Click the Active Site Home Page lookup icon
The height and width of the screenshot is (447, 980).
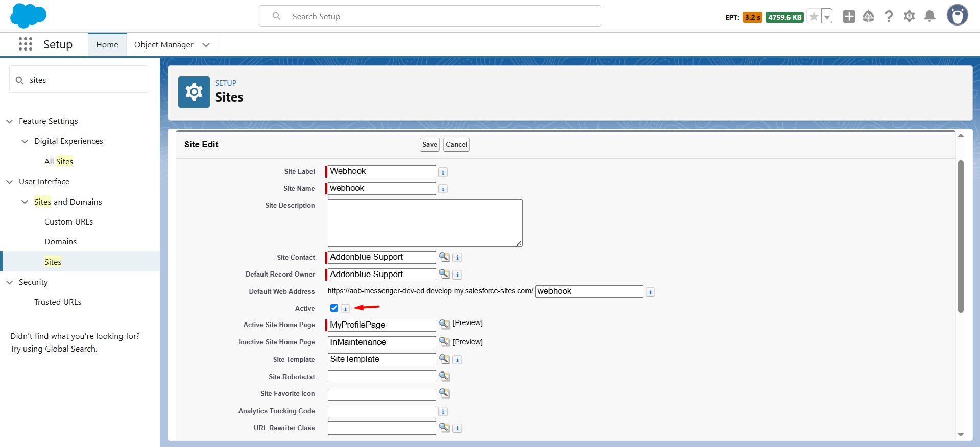[445, 324]
